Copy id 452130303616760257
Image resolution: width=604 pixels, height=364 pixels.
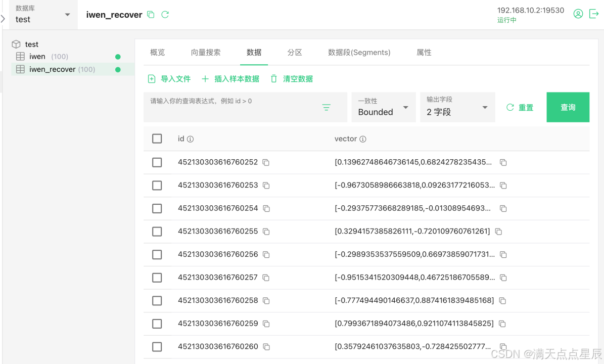[266, 278]
